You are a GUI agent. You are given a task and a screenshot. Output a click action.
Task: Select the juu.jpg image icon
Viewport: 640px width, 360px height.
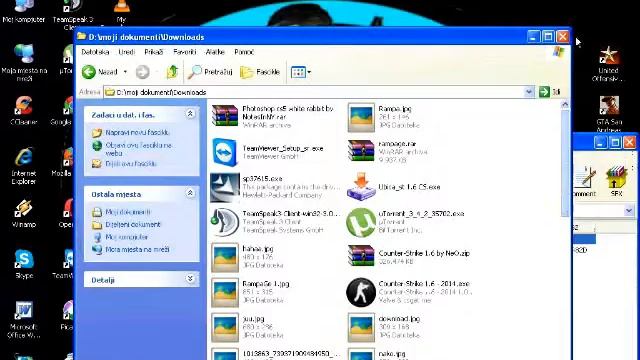coord(224,327)
